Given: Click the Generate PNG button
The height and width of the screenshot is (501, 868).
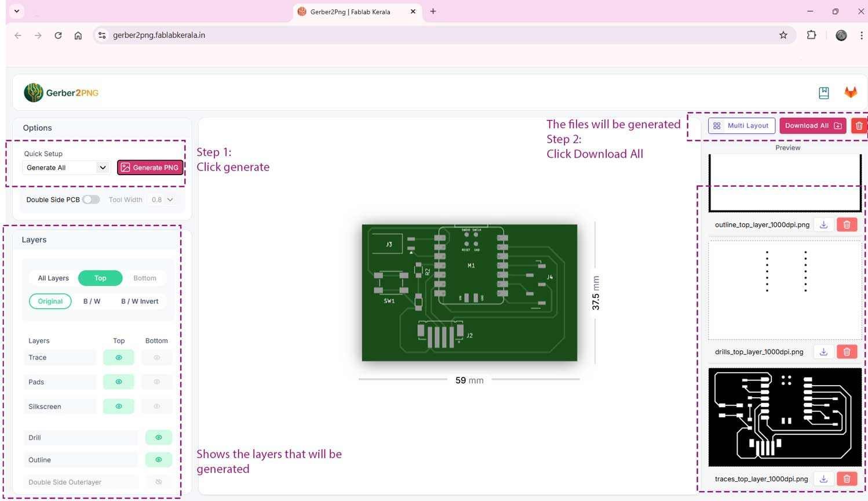Looking at the screenshot, I should click(150, 168).
